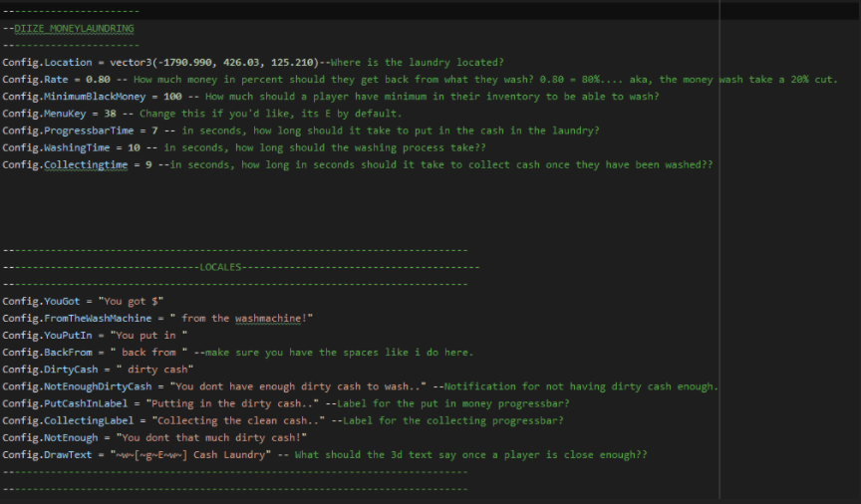Click the underlined washmachine word
The height and width of the screenshot is (504, 861).
[x=268, y=319]
